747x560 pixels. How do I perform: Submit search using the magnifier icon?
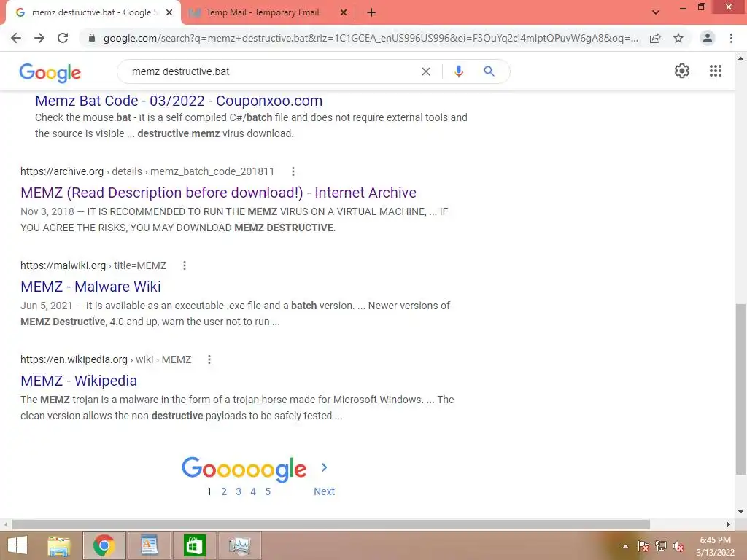tap(489, 71)
